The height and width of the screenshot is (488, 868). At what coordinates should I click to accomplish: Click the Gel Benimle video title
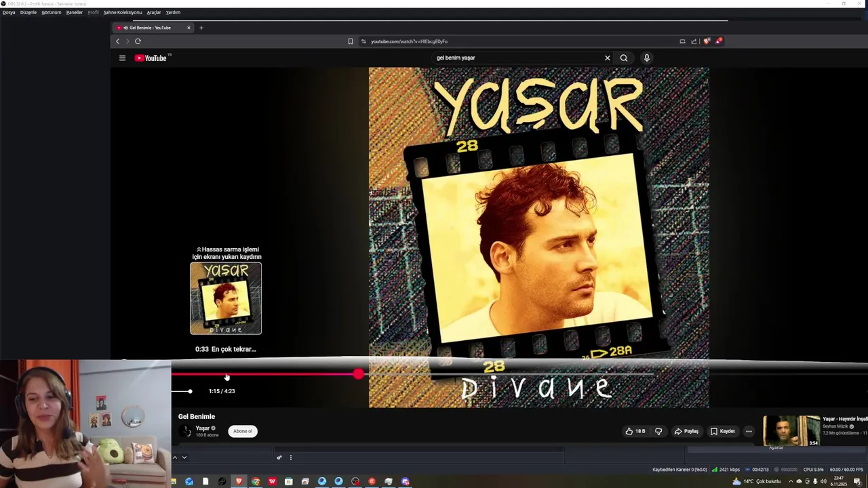coord(197,417)
